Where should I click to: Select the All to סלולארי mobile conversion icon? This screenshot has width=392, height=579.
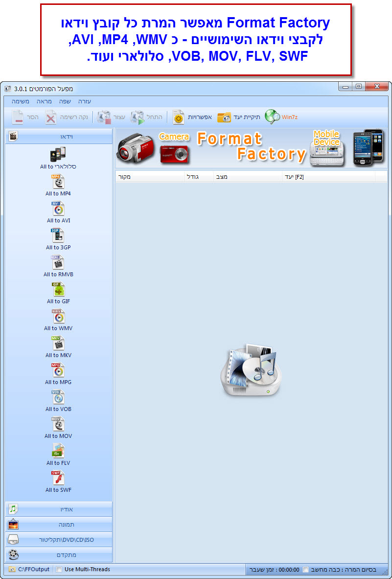(58, 154)
